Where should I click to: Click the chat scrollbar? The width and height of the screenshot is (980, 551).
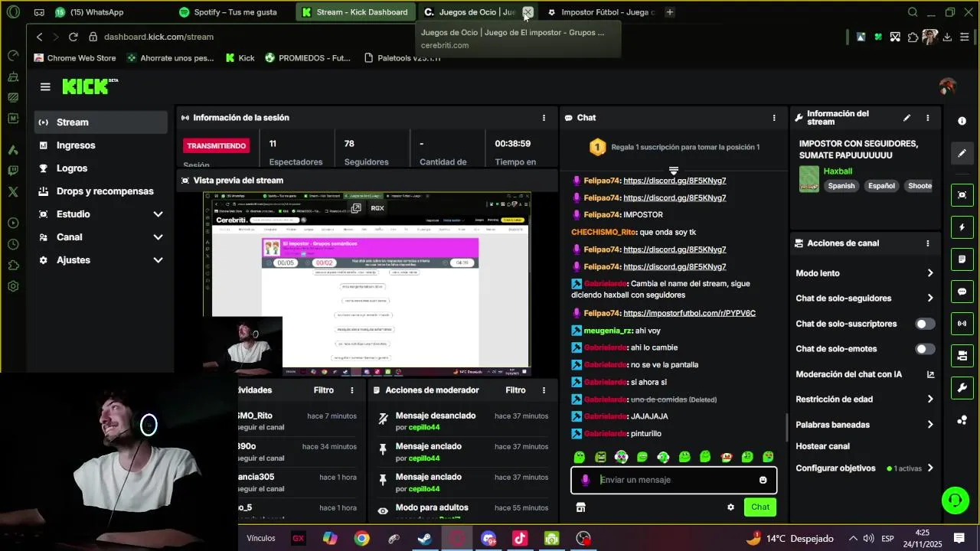tap(786, 426)
